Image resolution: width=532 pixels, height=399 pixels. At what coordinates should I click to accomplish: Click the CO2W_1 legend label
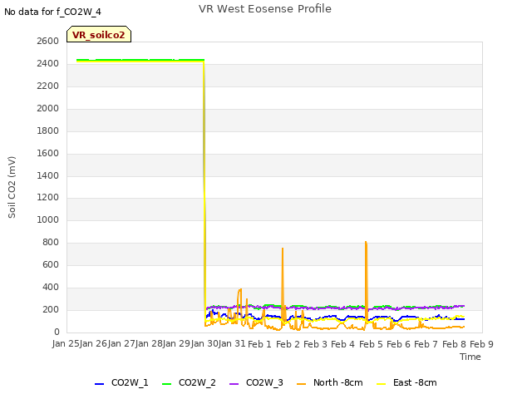pyautogui.click(x=130, y=382)
